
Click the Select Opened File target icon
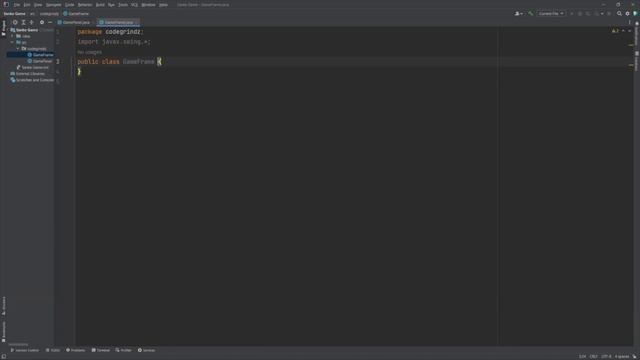(15, 22)
